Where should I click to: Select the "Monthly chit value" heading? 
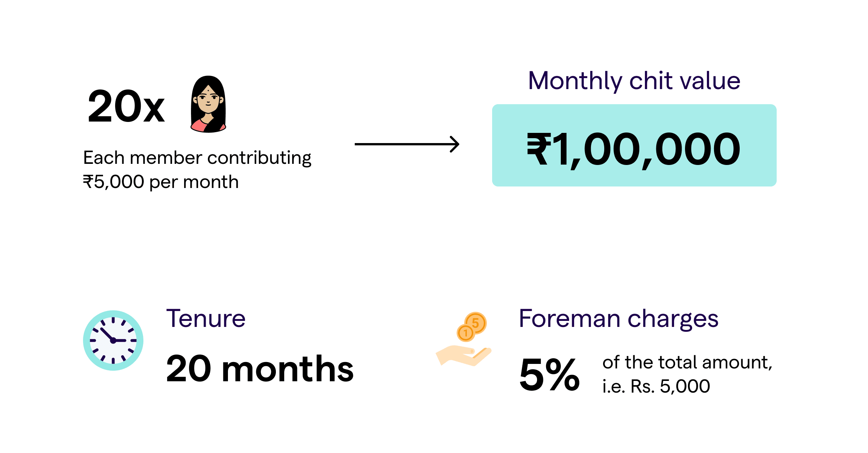pyautogui.click(x=634, y=81)
